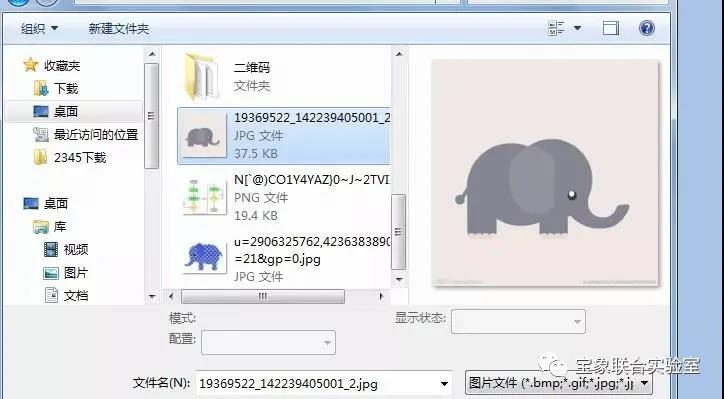Select the 视频 library icon
The image size is (724, 399).
[x=51, y=249]
